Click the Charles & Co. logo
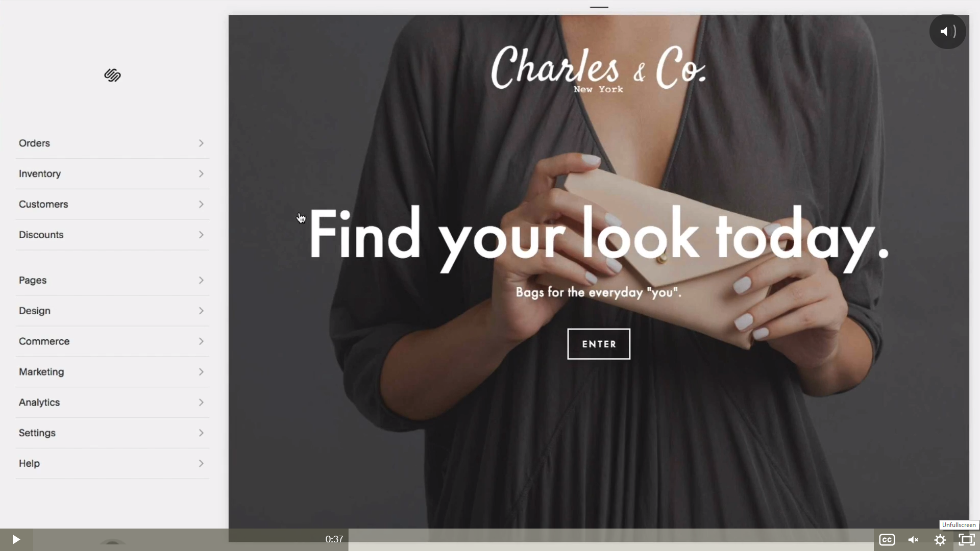 pos(599,69)
